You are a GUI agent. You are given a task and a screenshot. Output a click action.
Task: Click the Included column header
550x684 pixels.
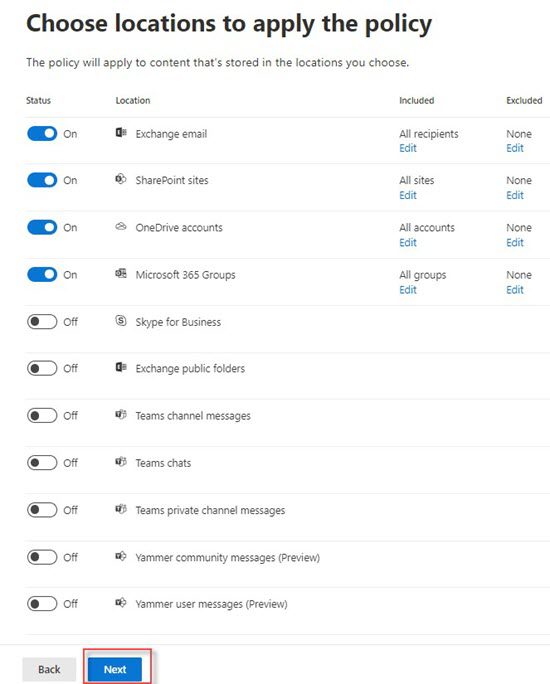[417, 100]
